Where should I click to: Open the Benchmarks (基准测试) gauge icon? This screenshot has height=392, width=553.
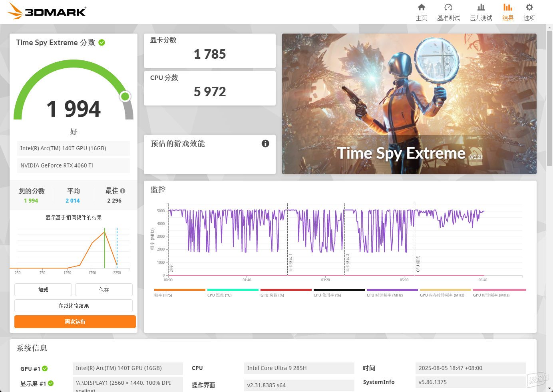pos(448,8)
